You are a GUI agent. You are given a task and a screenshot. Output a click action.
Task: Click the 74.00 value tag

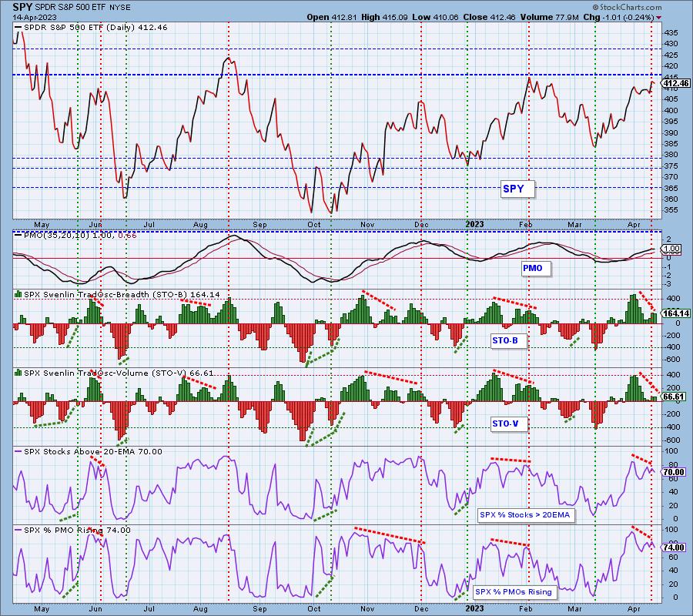[x=674, y=547]
